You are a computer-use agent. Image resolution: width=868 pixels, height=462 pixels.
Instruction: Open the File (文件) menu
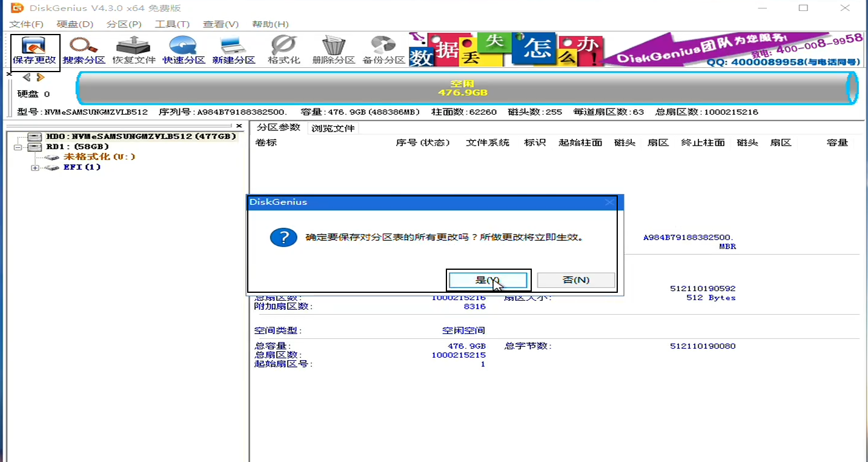[x=27, y=24]
